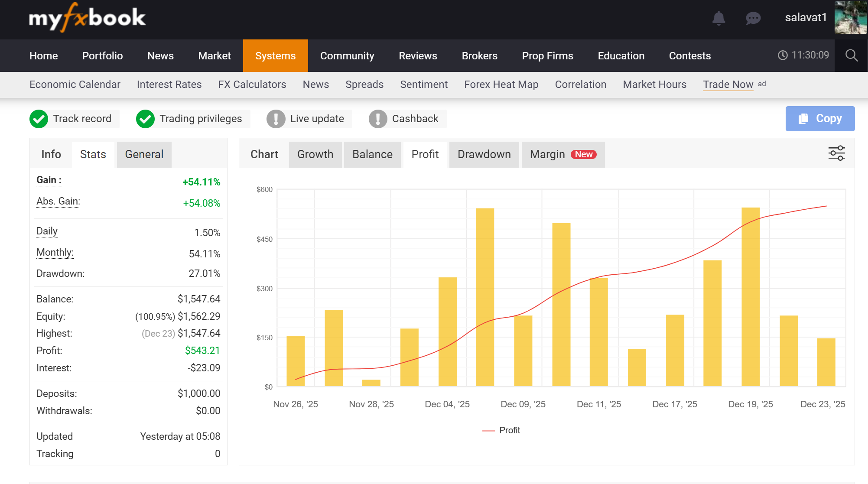Click the Cashback exclamation icon
Viewport: 868px width, 484px height.
coord(378,119)
